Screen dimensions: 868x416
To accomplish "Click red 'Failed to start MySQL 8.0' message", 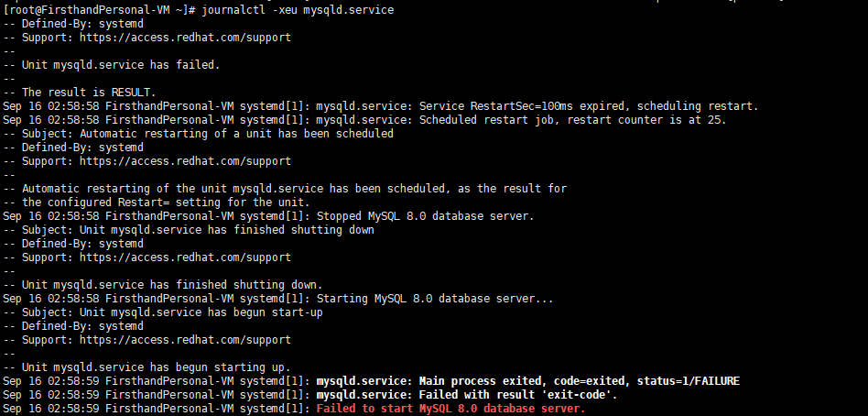I will tap(450, 409).
